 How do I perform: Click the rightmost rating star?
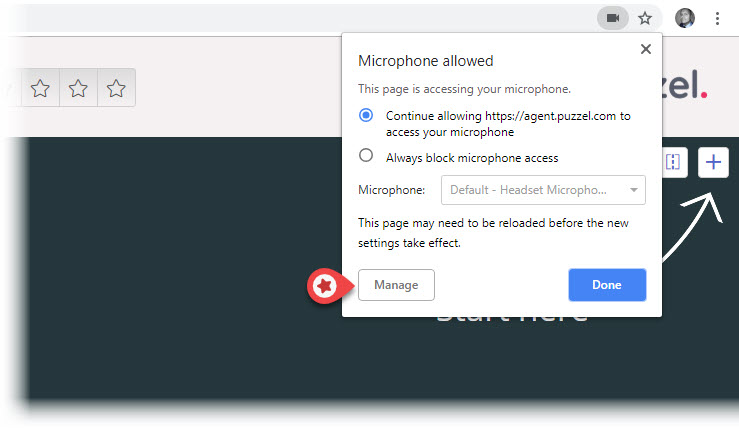pyautogui.click(x=116, y=89)
